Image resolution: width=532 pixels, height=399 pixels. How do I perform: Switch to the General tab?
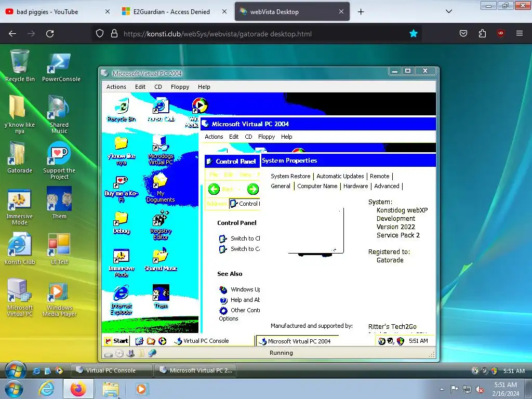(281, 186)
